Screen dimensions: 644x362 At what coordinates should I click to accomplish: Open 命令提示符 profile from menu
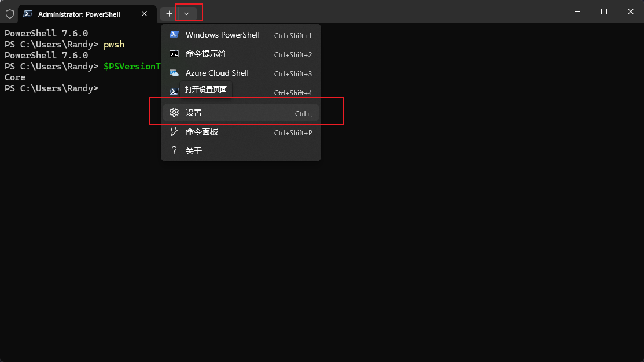tap(241, 54)
